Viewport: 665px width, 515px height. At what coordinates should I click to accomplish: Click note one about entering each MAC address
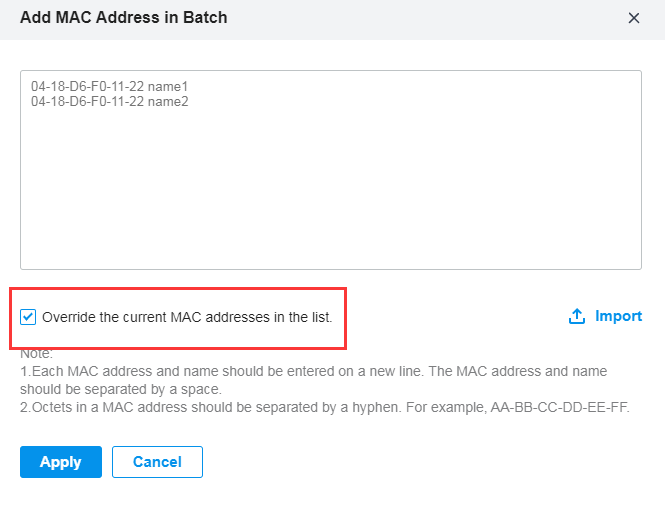point(314,380)
